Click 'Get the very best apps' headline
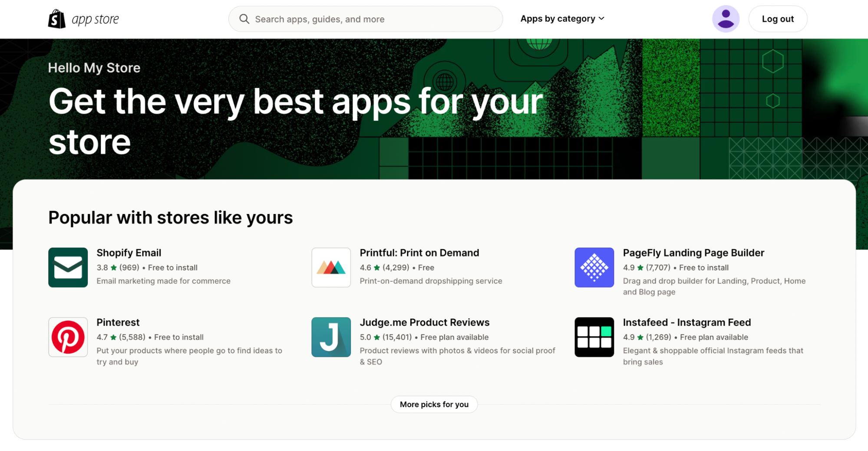 coord(296,122)
